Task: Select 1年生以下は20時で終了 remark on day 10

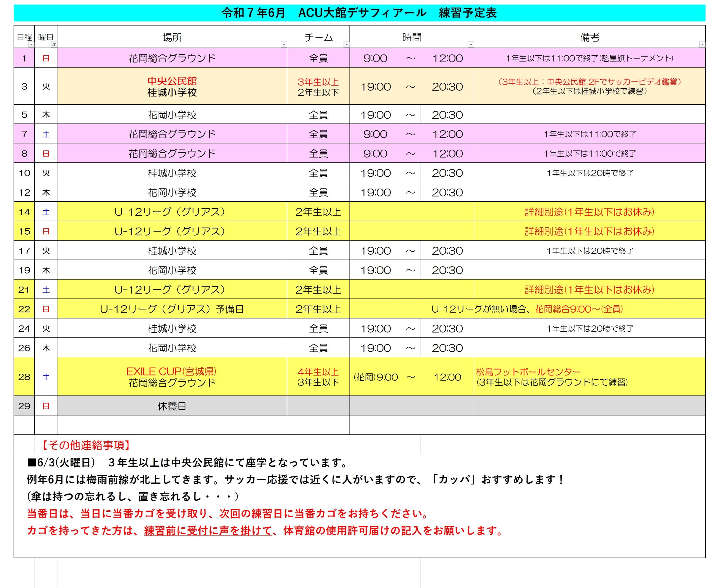Action: (590, 173)
